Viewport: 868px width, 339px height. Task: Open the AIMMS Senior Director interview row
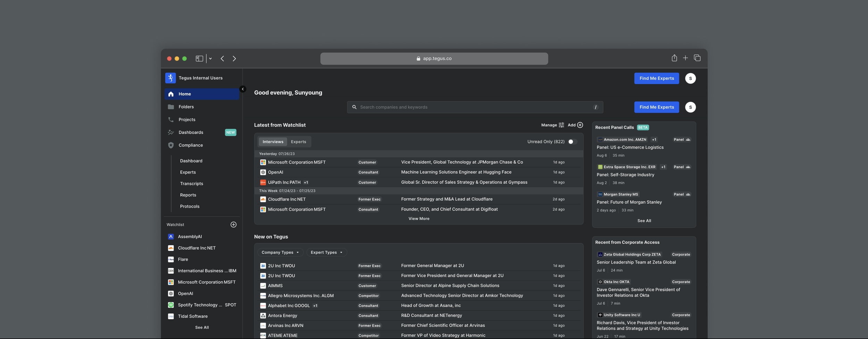pyautogui.click(x=419, y=286)
